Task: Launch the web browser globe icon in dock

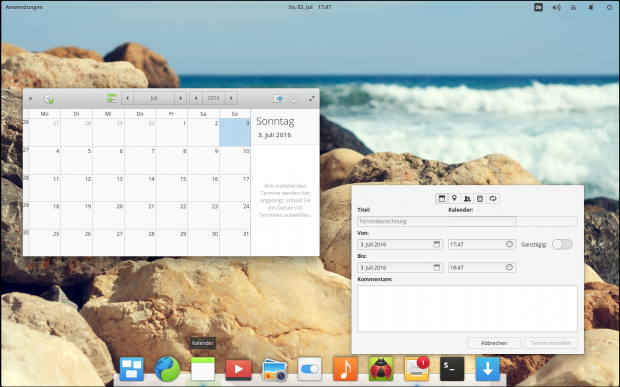Action: tap(167, 369)
